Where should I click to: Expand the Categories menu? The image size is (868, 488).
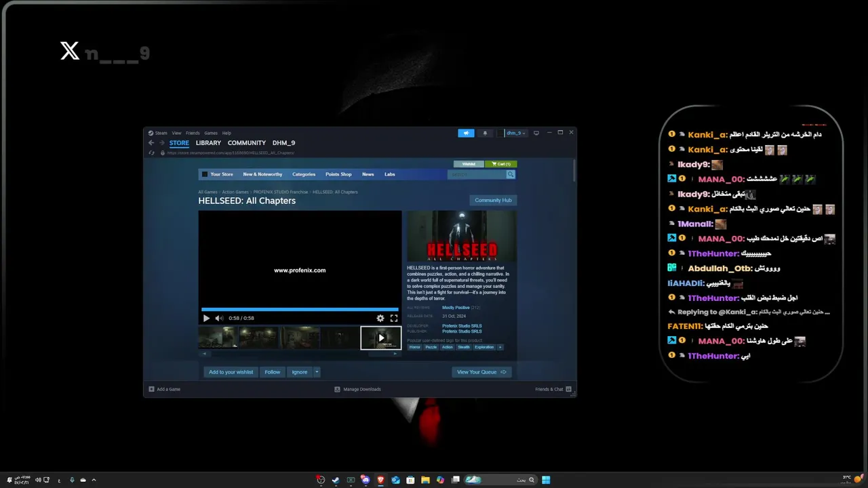[304, 174]
